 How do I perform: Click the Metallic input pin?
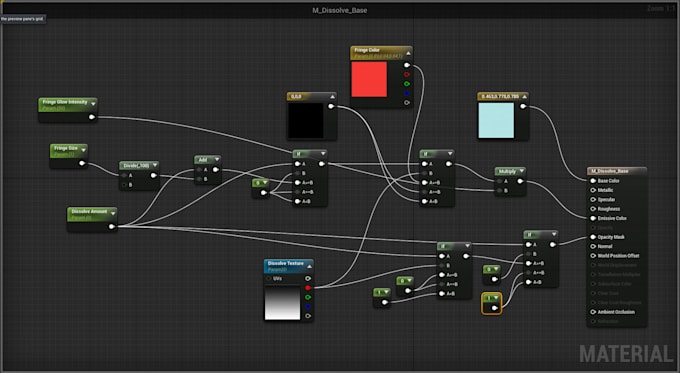[593, 190]
